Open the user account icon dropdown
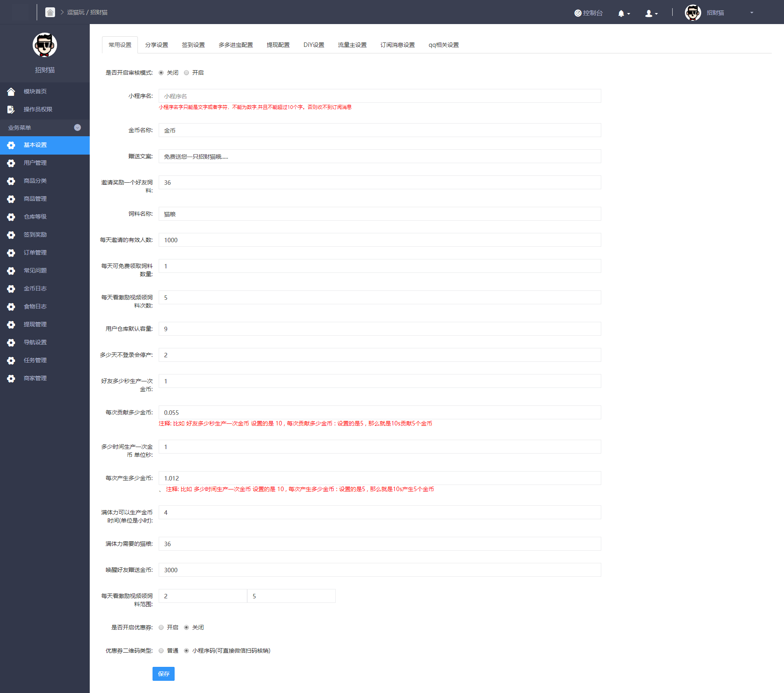 [651, 13]
